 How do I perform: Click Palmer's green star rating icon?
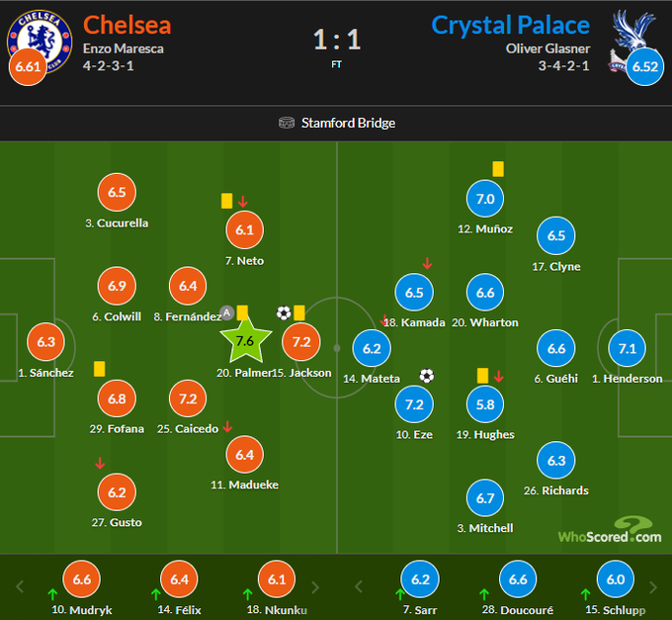(244, 342)
